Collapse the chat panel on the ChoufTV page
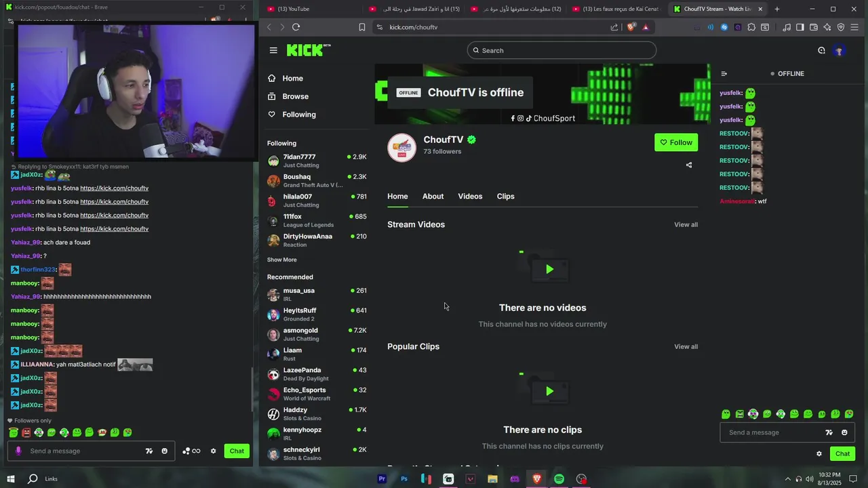The width and height of the screenshot is (868, 488). [724, 73]
